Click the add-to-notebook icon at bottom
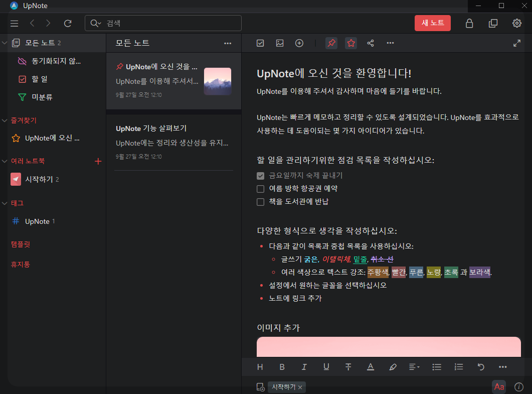Viewport: 532px width, 394px height. (x=261, y=387)
